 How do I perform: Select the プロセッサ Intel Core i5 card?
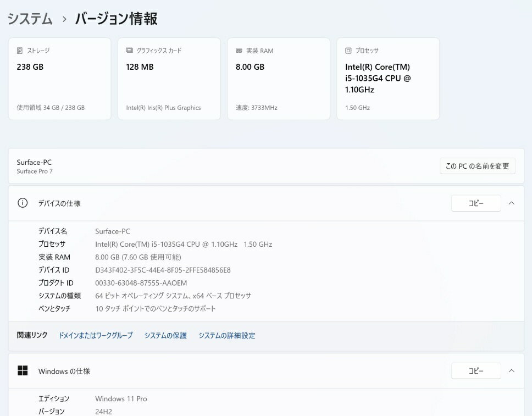(x=387, y=79)
